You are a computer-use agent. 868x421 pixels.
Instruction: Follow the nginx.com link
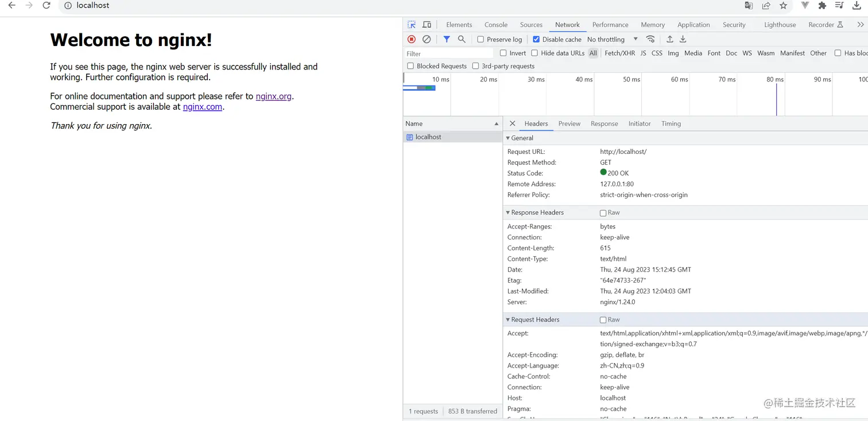tap(202, 107)
